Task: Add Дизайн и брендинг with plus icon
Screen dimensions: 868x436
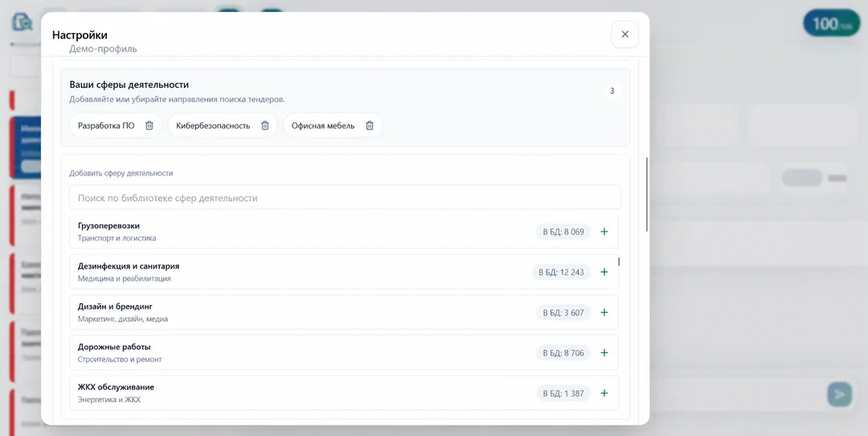Action: 604,312
